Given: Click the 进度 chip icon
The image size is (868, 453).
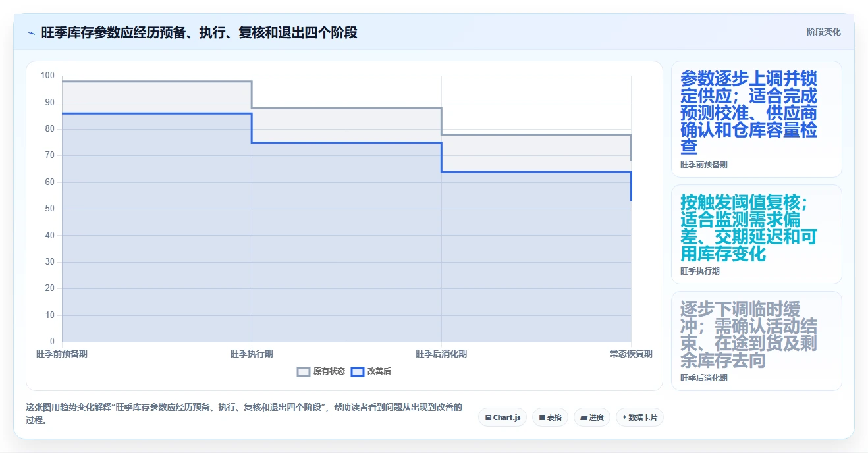Looking at the screenshot, I should pyautogui.click(x=583, y=417).
